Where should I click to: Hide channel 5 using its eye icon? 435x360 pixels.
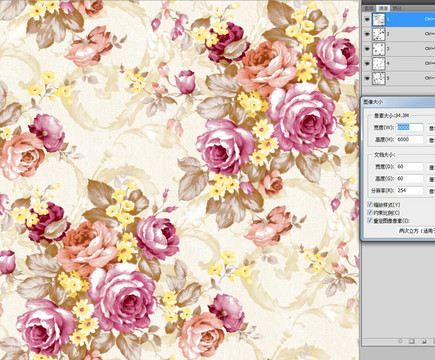pyautogui.click(x=367, y=78)
